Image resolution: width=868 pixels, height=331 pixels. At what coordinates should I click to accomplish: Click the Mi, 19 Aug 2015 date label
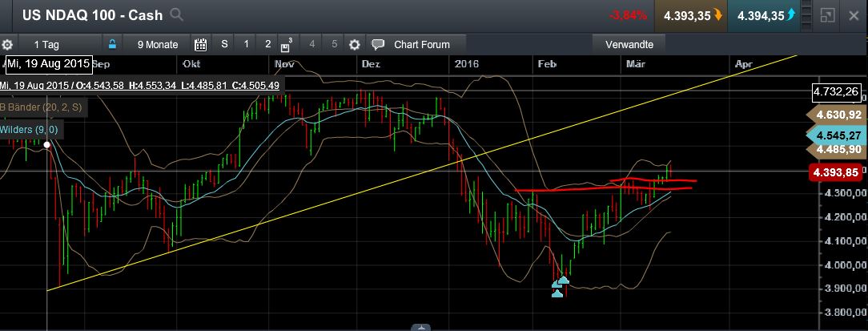pyautogui.click(x=49, y=64)
